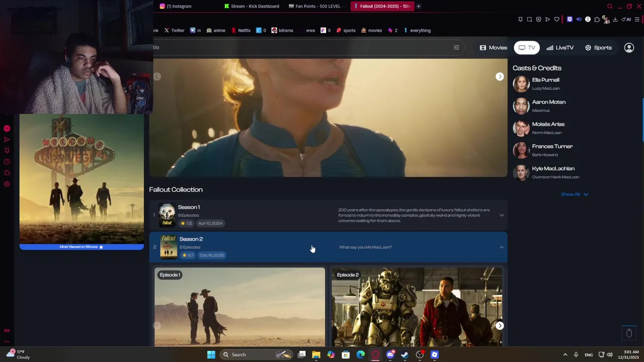
Task: Open search filter options icon
Action: coord(456,48)
